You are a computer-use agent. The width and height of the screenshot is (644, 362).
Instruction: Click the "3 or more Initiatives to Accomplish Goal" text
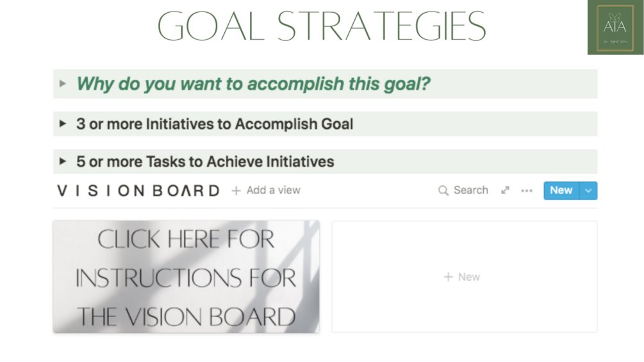point(215,124)
